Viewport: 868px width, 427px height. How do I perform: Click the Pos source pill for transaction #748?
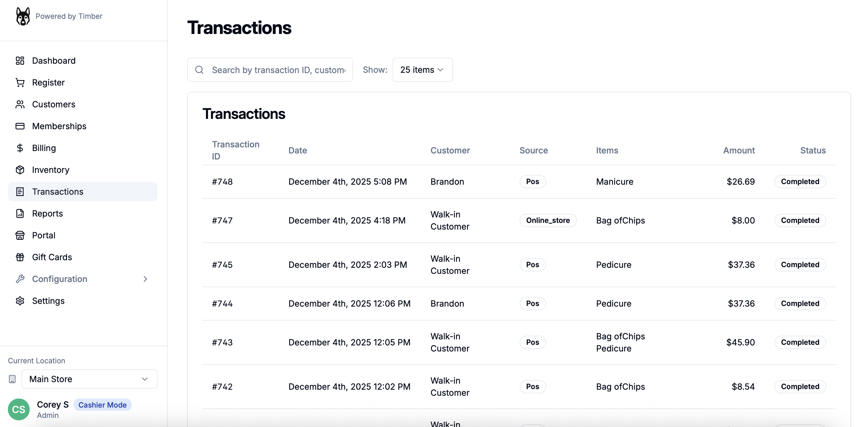coord(532,181)
